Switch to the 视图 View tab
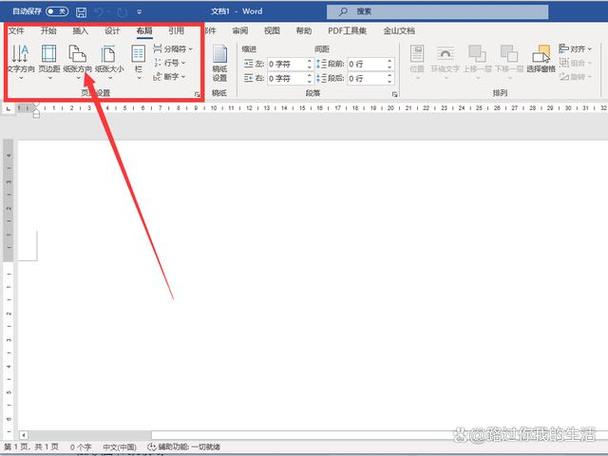This screenshot has height=456, width=608. [272, 31]
